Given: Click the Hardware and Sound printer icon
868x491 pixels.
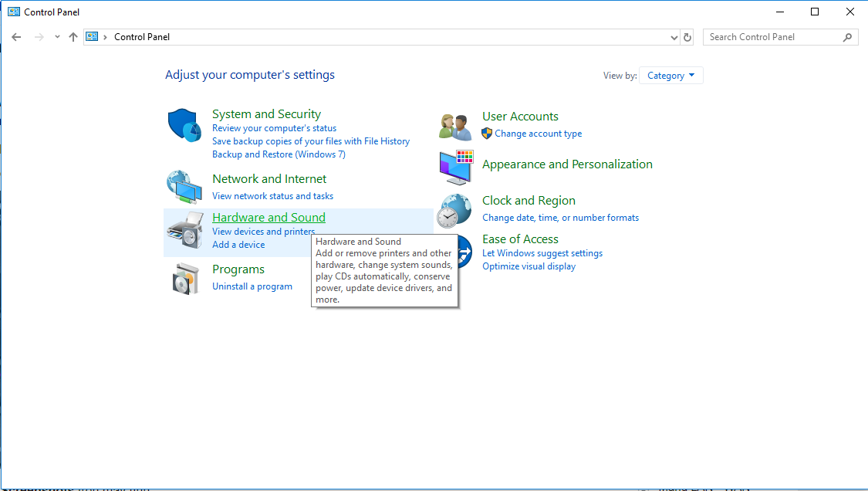Looking at the screenshot, I should click(185, 230).
